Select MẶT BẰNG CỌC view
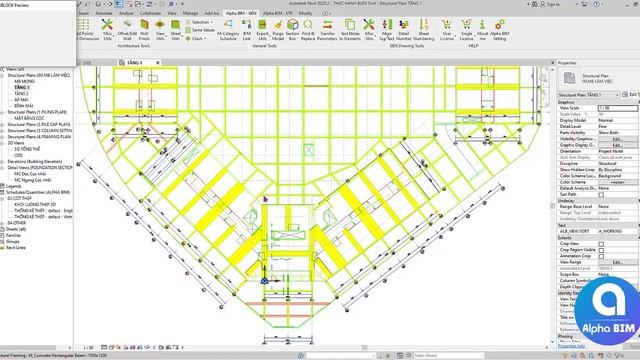Image resolution: width=640 pixels, height=360 pixels. pyautogui.click(x=29, y=118)
